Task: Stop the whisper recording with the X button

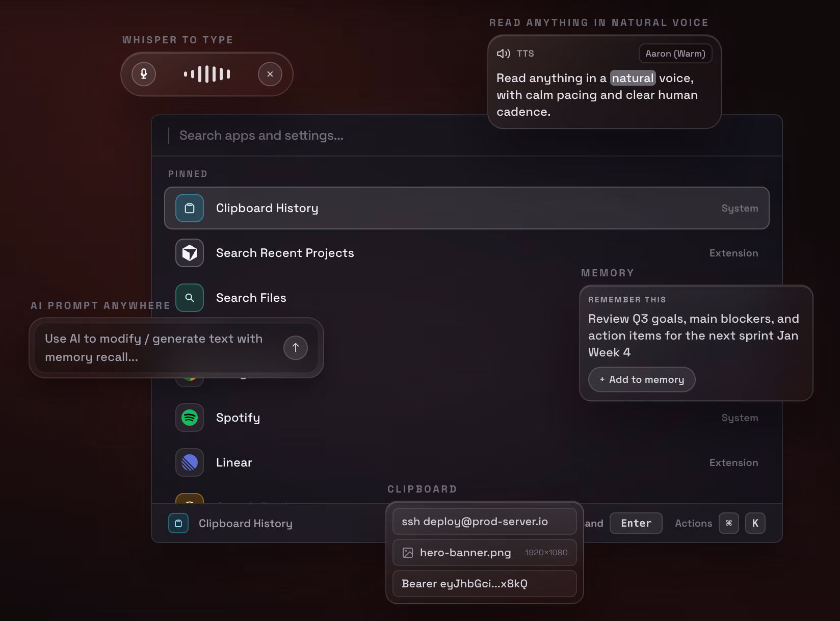Action: pos(270,74)
